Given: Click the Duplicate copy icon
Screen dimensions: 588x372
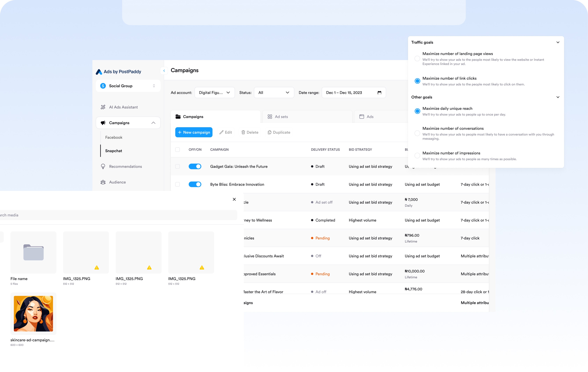Looking at the screenshot, I should pos(270,132).
